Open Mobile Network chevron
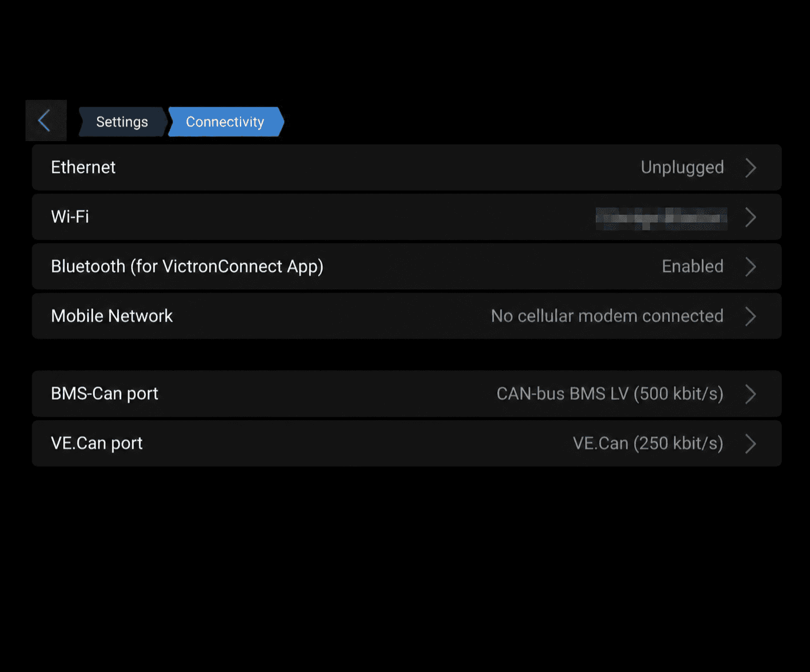The height and width of the screenshot is (672, 810). click(x=751, y=316)
